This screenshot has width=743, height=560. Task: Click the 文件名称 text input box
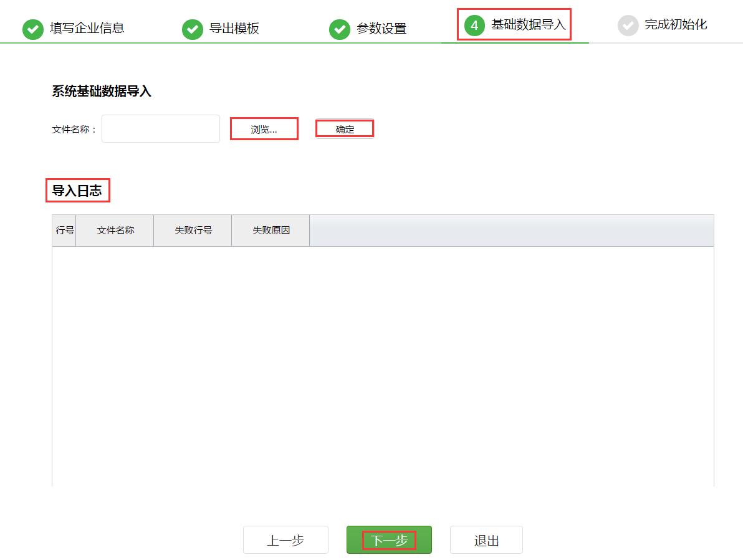click(161, 128)
